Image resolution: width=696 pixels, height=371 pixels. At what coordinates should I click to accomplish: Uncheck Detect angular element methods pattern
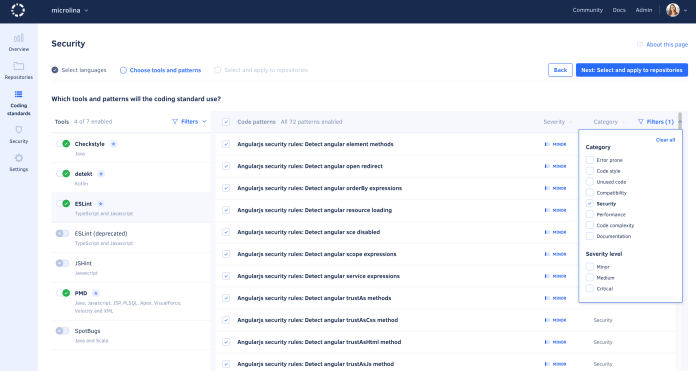tap(226, 144)
